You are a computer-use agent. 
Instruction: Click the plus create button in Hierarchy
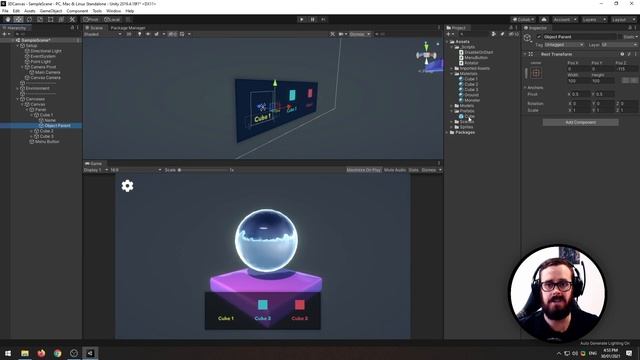(5, 34)
